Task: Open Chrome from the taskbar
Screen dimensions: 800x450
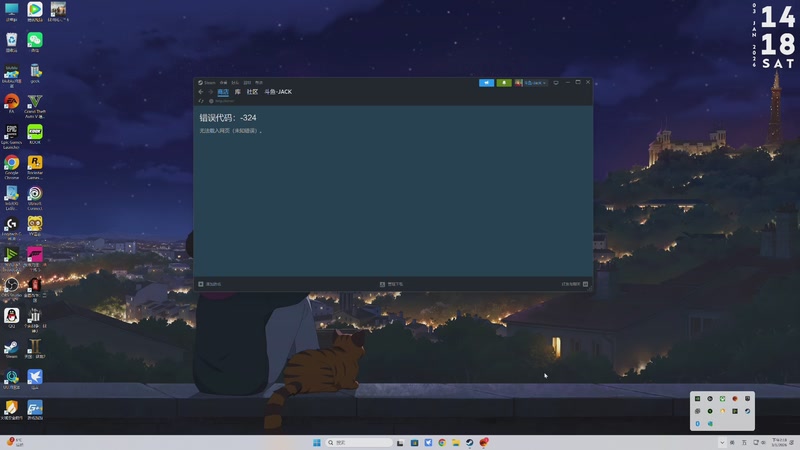Action: coord(442,442)
